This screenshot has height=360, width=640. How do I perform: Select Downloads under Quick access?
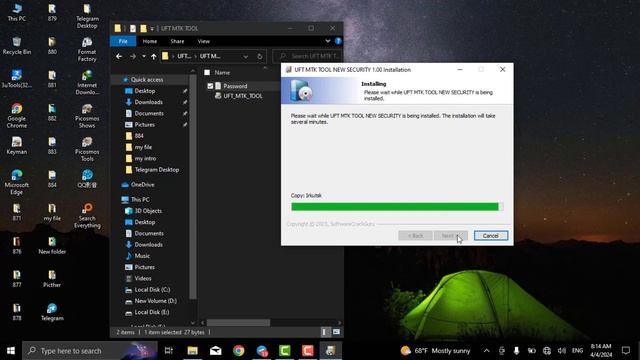[149, 102]
